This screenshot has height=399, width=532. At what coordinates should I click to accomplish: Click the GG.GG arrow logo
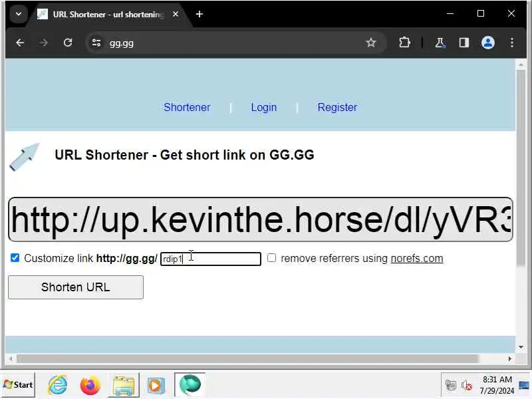click(x=25, y=156)
